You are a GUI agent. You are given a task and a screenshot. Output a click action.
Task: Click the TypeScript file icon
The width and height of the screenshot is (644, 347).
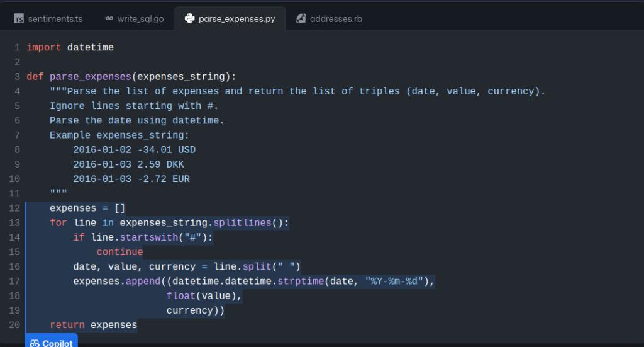(x=19, y=19)
